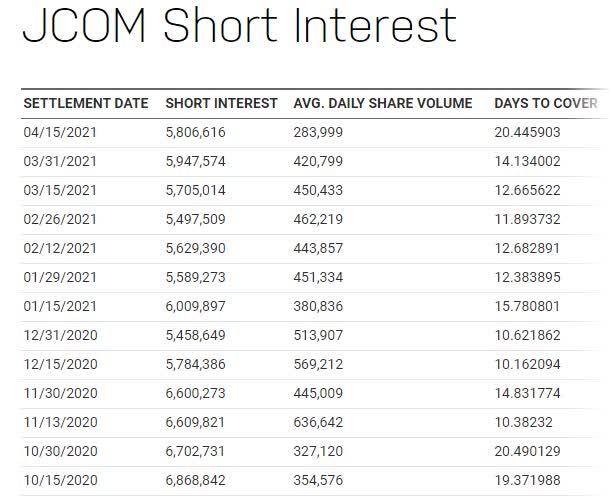Click the Short Interest column header
Screen dimensions: 610x498
[x=221, y=103]
